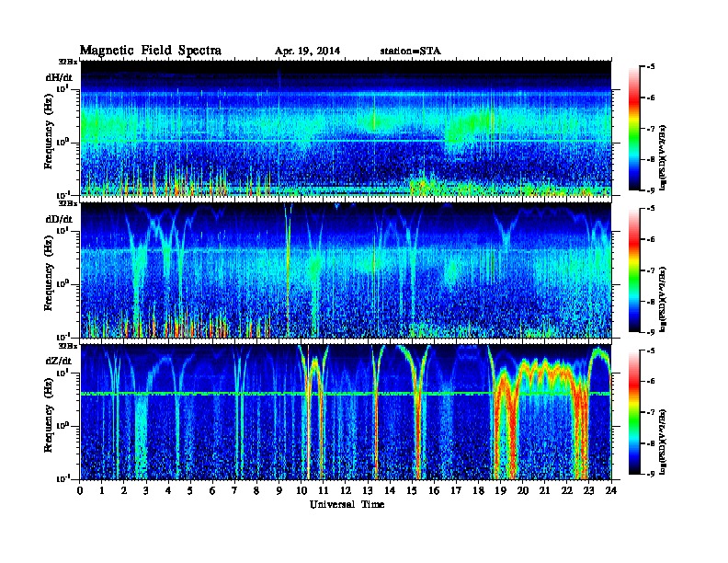
Task: Click hour "15" on the Universal Time axis
Action: tap(412, 490)
